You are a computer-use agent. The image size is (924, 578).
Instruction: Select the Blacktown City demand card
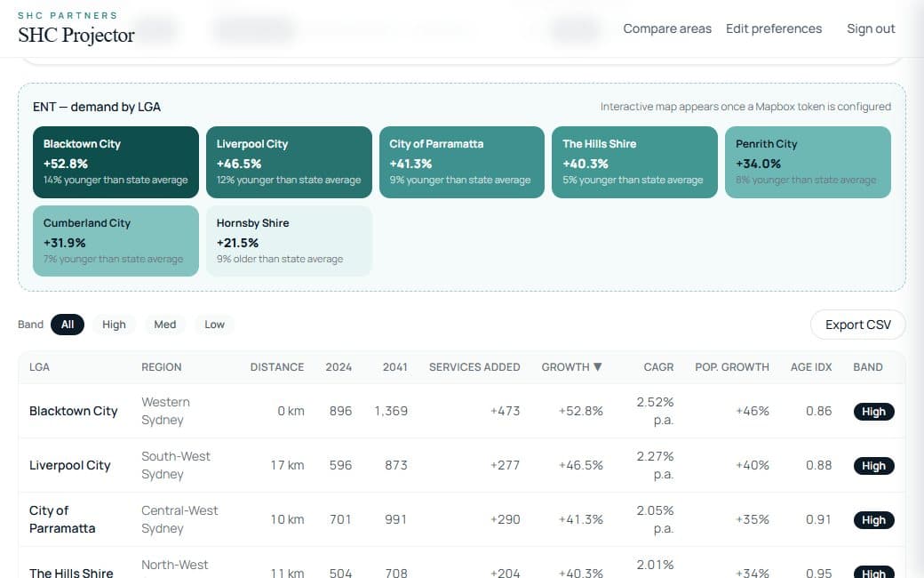115,162
